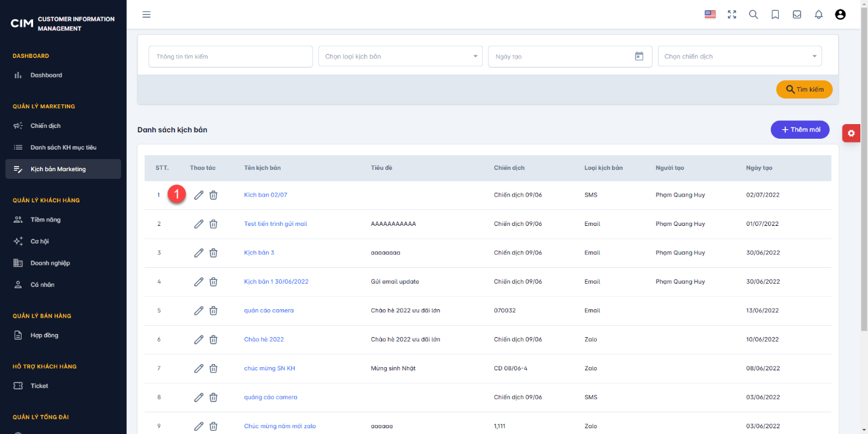Screen dimensions: 868x434
Task: Expand the Chọn chiến dịch dropdown
Action: tap(739, 56)
